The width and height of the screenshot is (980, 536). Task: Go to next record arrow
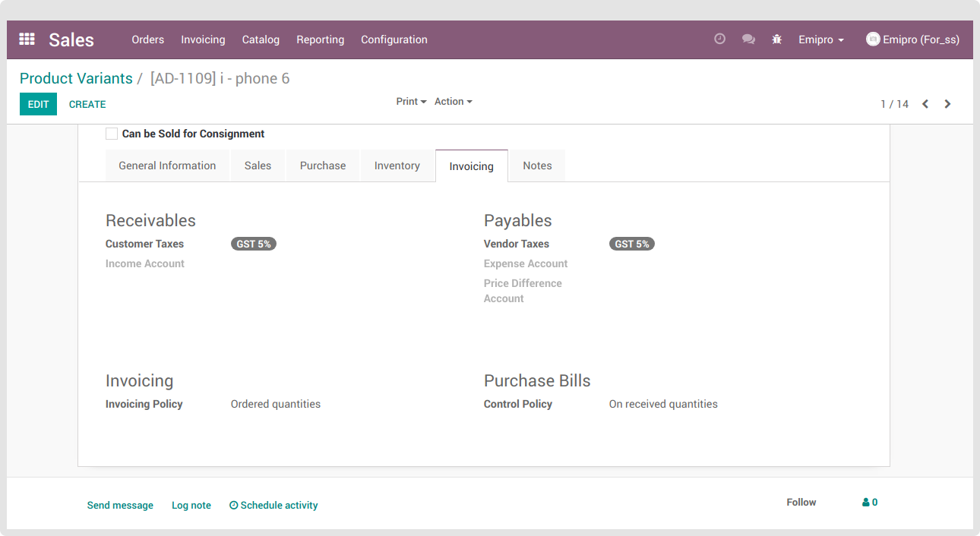pos(947,104)
